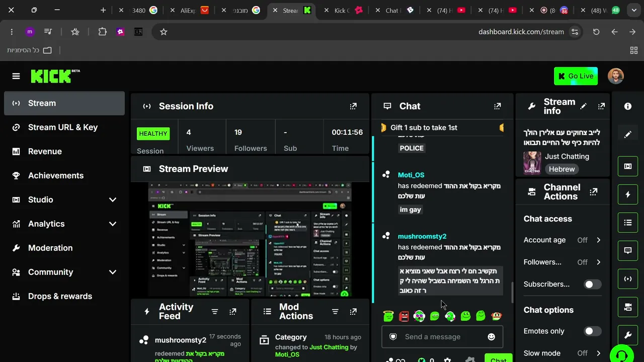Open the browser extensions puzzle icon
The image size is (644, 362).
click(103, 32)
